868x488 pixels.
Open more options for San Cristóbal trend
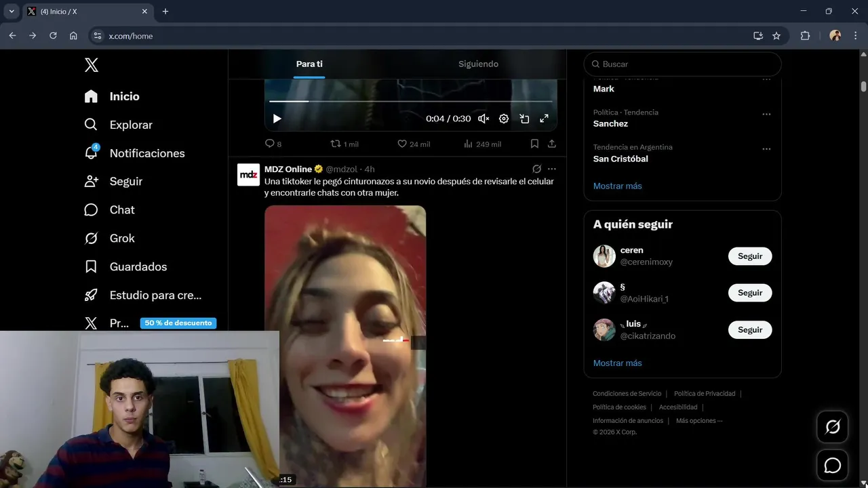point(766,149)
